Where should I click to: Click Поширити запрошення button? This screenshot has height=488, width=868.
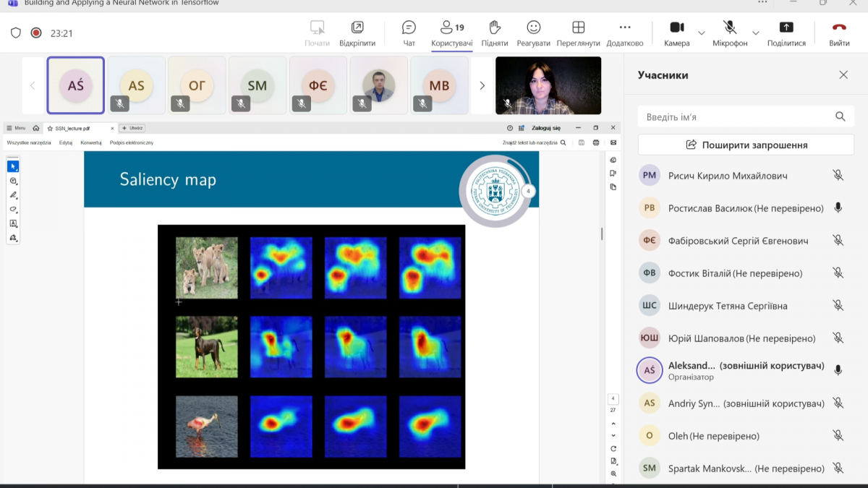coord(746,145)
